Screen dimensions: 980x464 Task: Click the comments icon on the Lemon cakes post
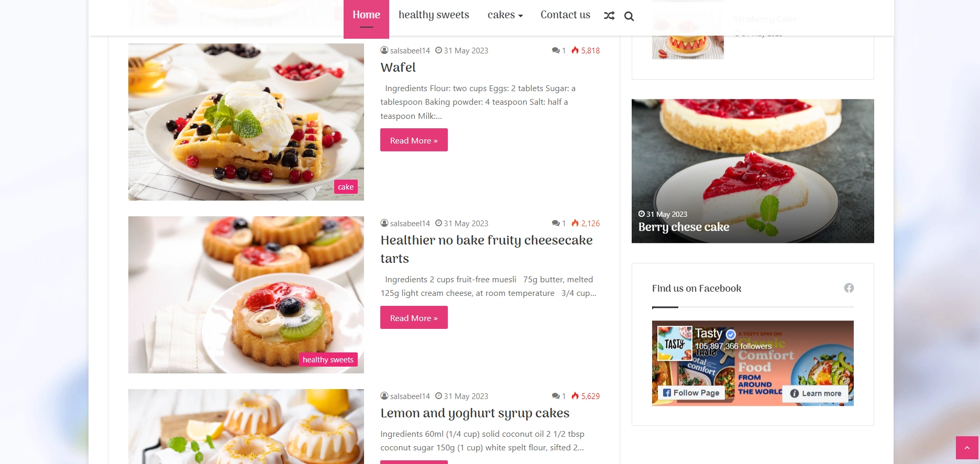(x=555, y=396)
